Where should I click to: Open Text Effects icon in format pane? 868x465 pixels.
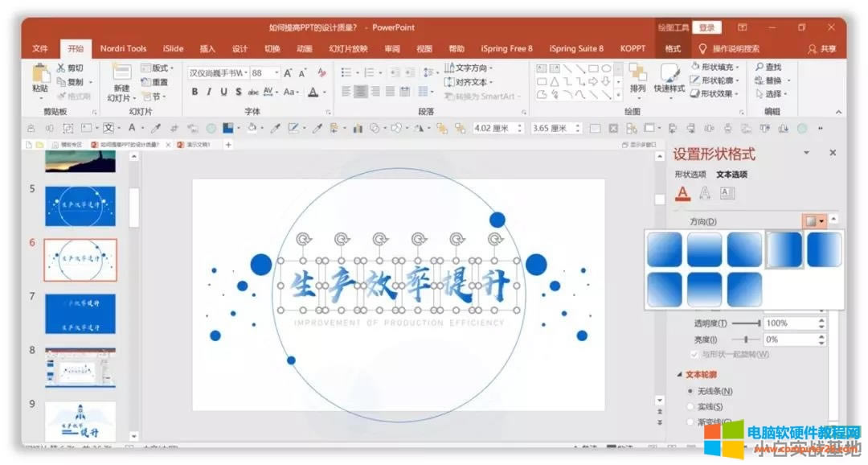[705, 193]
